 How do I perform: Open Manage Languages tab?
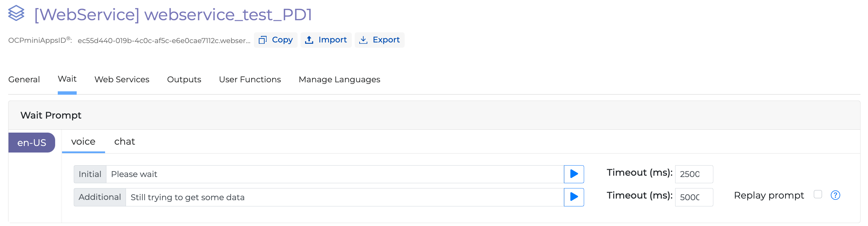coord(339,79)
